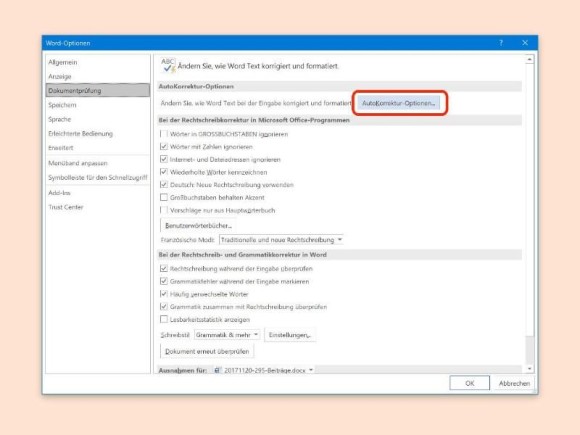Toggle Internet- und Dateiadressen ignorieren
The width and height of the screenshot is (580, 435).
[x=163, y=159]
